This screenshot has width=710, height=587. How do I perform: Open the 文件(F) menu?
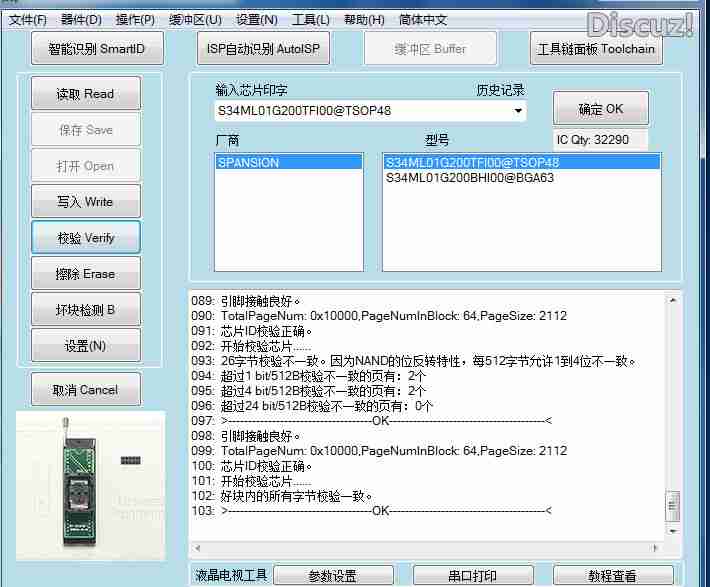click(x=28, y=19)
